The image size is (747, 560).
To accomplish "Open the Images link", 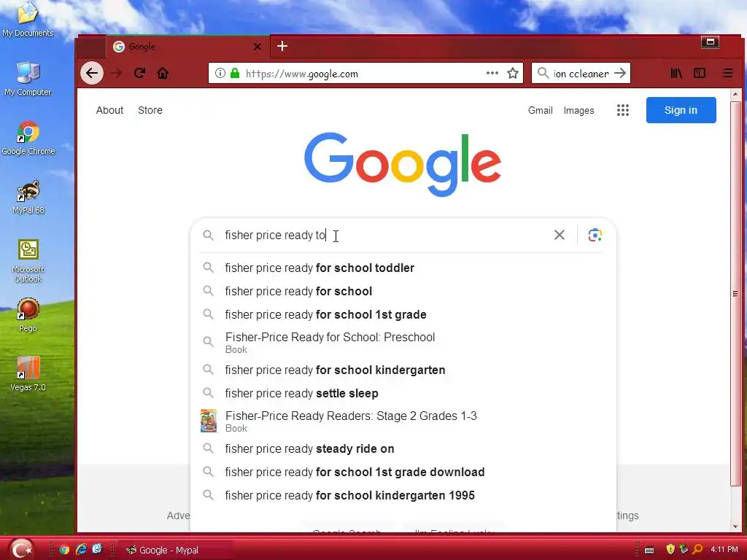I will coord(578,111).
